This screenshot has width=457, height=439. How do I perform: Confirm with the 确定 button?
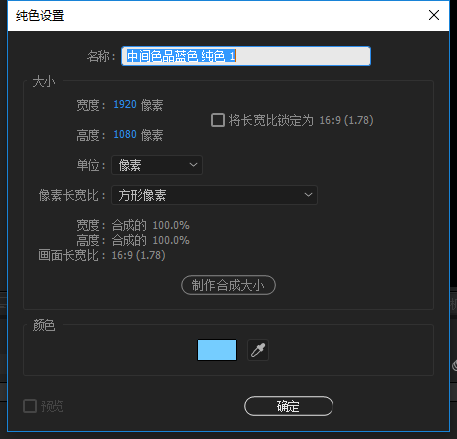pos(288,406)
